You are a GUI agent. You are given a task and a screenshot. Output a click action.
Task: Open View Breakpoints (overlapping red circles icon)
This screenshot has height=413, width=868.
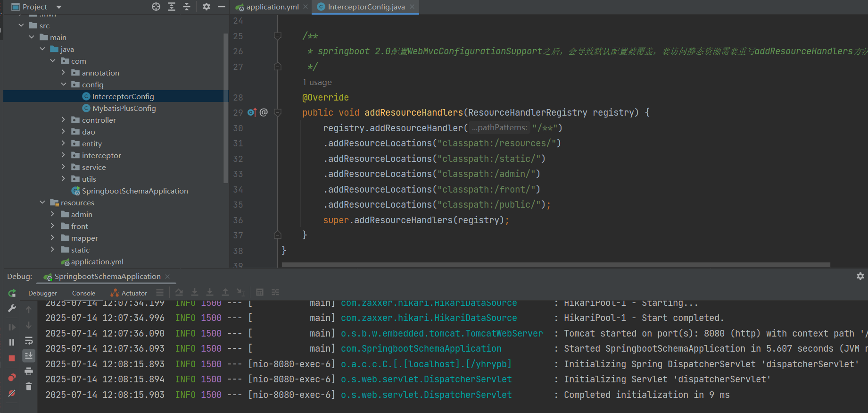click(12, 378)
